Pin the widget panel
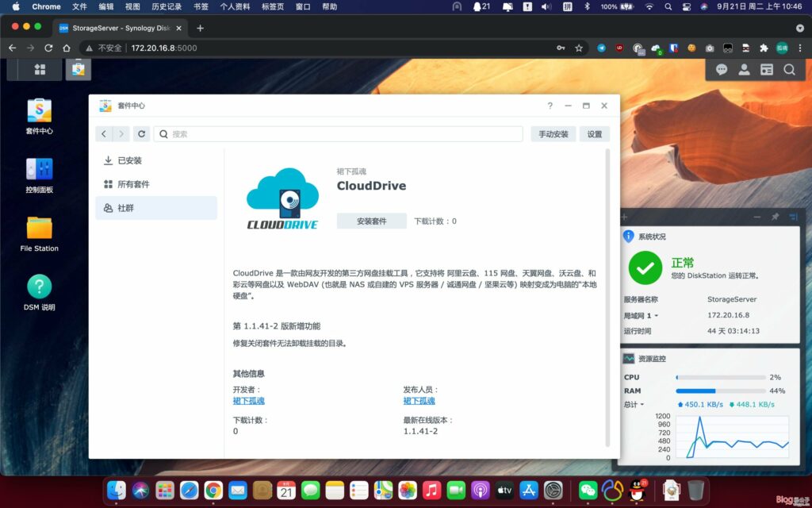812x508 pixels. (775, 217)
